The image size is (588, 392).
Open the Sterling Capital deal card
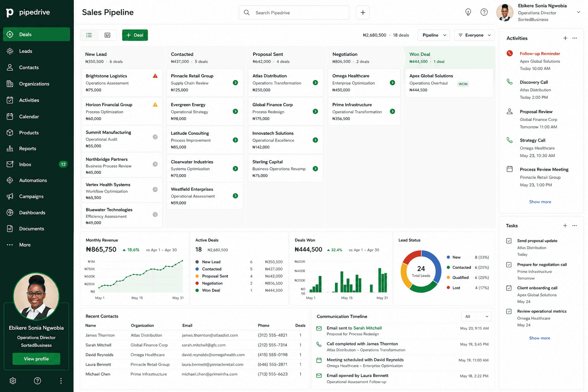[x=286, y=168]
